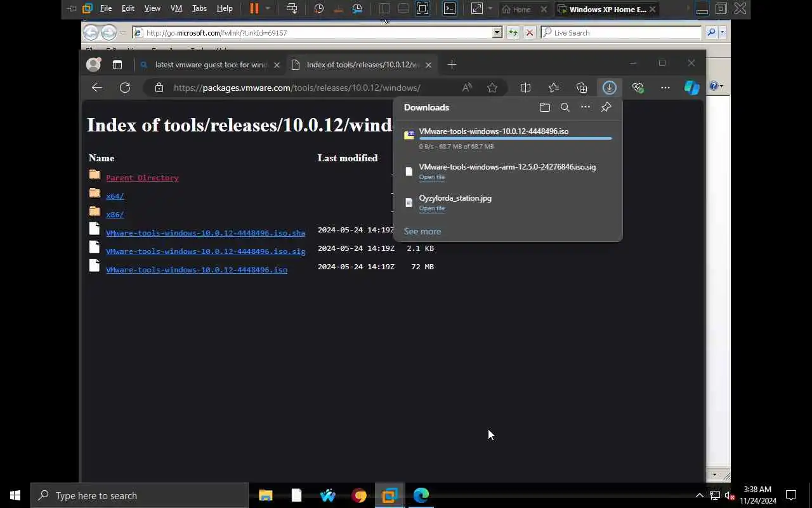
Task: View site lock information icon
Action: click(159, 88)
